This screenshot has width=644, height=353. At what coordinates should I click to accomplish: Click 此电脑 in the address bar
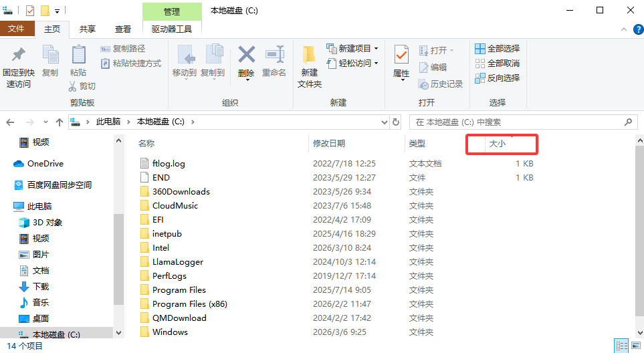(108, 122)
